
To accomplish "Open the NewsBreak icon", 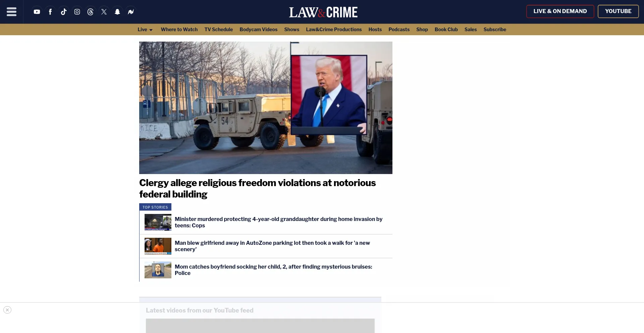I will point(131,12).
